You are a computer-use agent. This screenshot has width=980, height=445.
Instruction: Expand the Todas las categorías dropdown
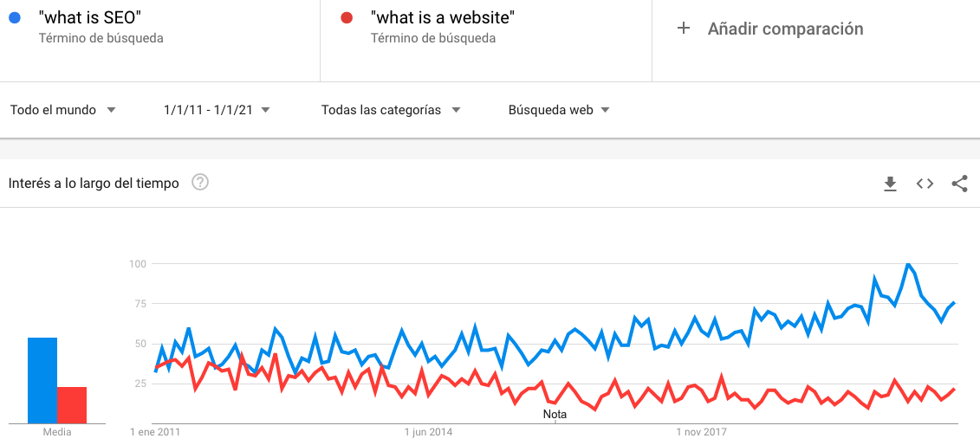pos(392,110)
